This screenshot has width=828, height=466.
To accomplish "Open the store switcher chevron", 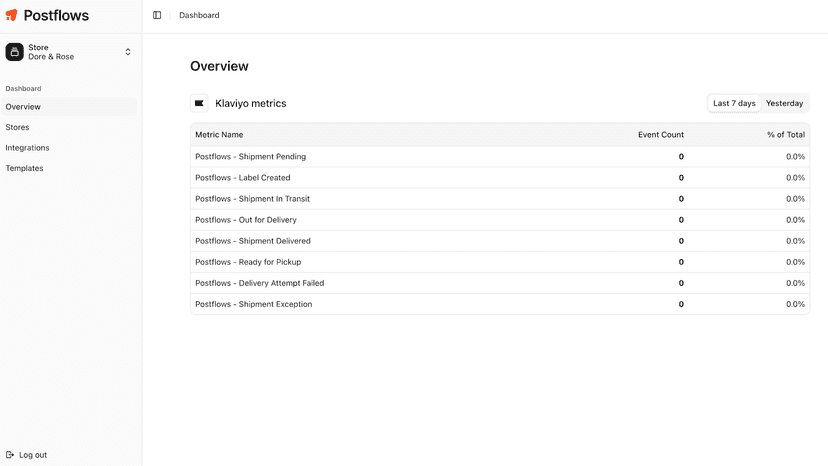I will pyautogui.click(x=128, y=52).
